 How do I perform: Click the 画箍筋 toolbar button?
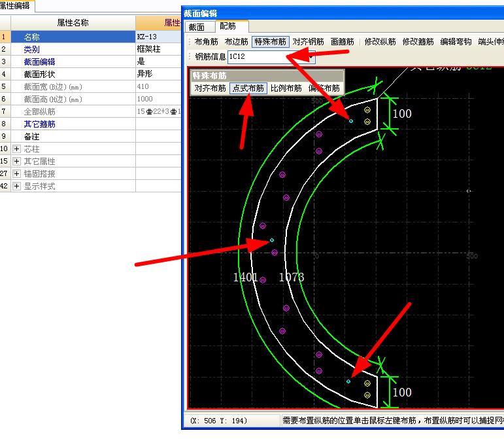(342, 42)
